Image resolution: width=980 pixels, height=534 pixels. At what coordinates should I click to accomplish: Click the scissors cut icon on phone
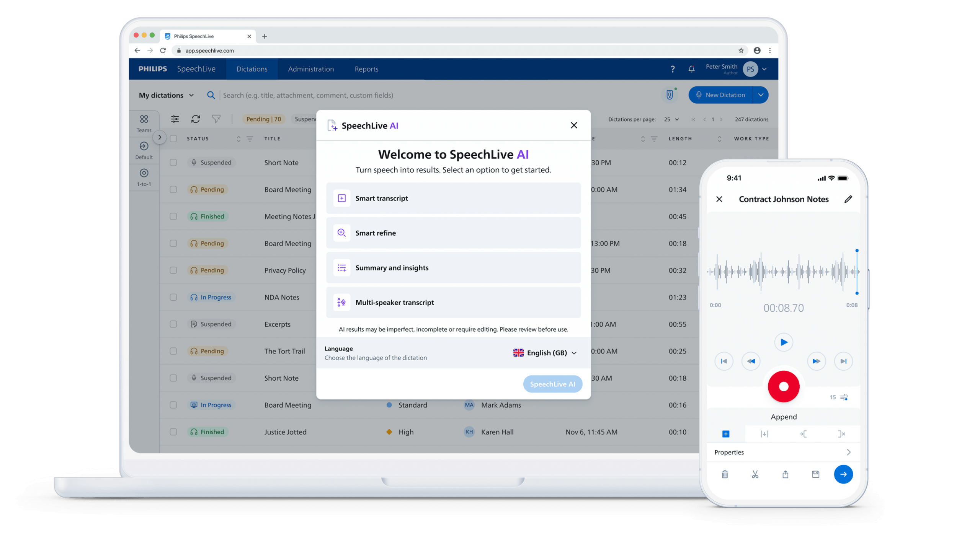[x=755, y=474]
